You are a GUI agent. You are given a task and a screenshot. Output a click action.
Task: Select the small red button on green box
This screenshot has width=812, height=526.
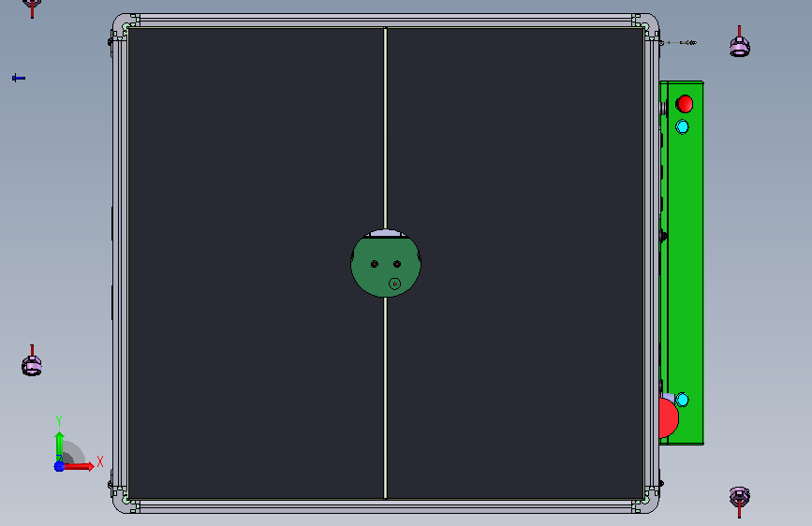[x=684, y=104]
